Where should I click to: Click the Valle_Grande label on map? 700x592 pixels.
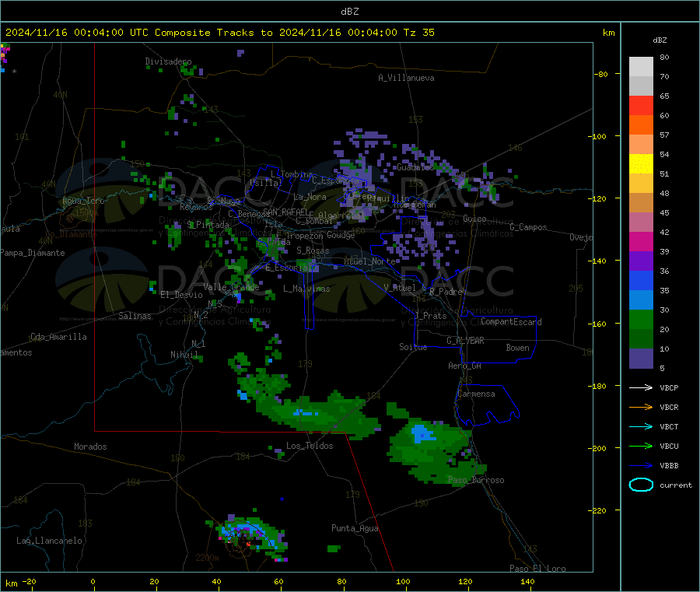pyautogui.click(x=231, y=287)
